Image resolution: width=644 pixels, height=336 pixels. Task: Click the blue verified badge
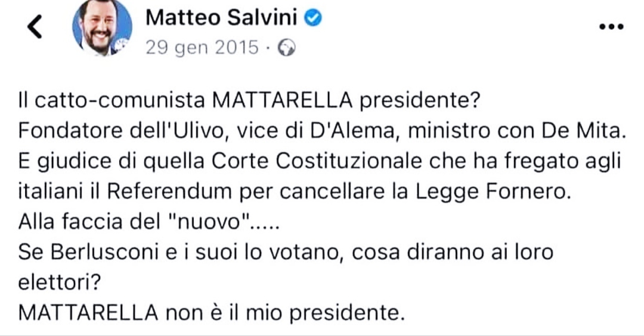coord(314,19)
